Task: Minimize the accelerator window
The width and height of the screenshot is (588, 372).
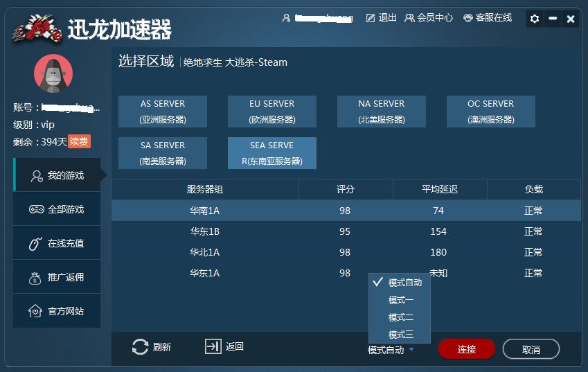Action: pyautogui.click(x=553, y=19)
